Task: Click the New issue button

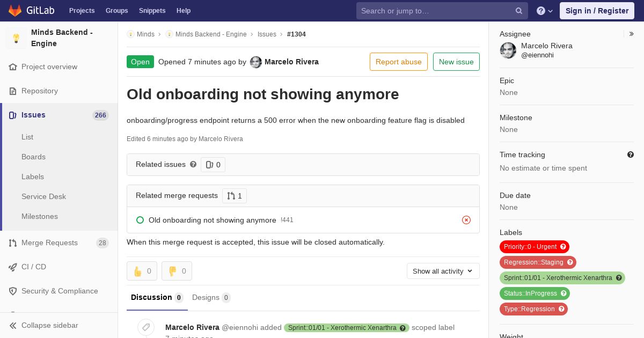Action: coord(456,62)
